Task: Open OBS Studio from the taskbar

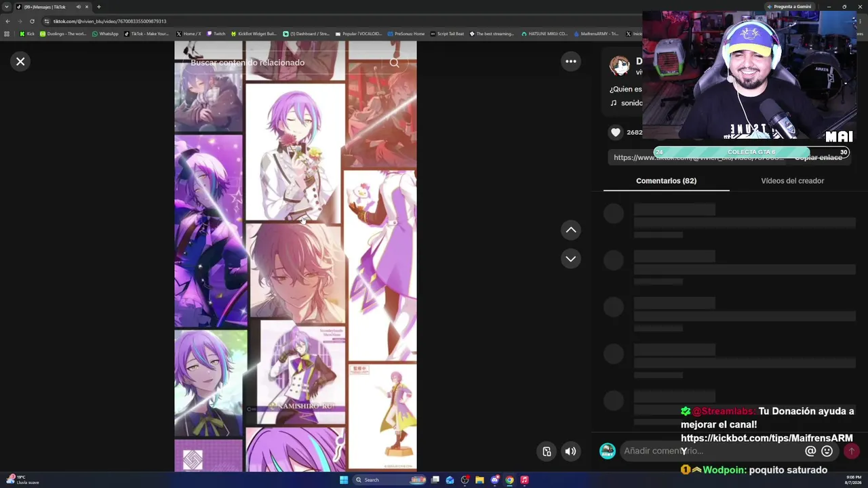Action: pyautogui.click(x=465, y=480)
